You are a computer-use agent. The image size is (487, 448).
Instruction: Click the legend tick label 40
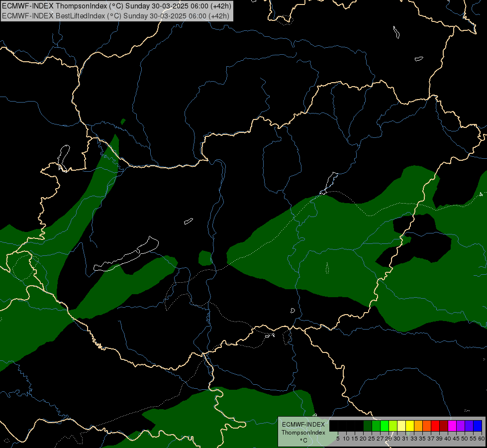448,439
